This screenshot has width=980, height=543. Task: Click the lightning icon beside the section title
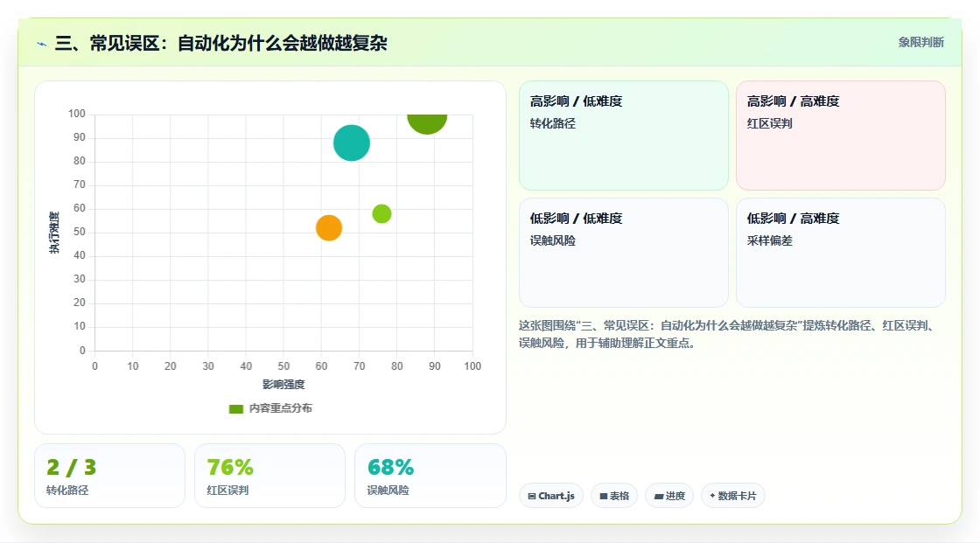pos(42,45)
